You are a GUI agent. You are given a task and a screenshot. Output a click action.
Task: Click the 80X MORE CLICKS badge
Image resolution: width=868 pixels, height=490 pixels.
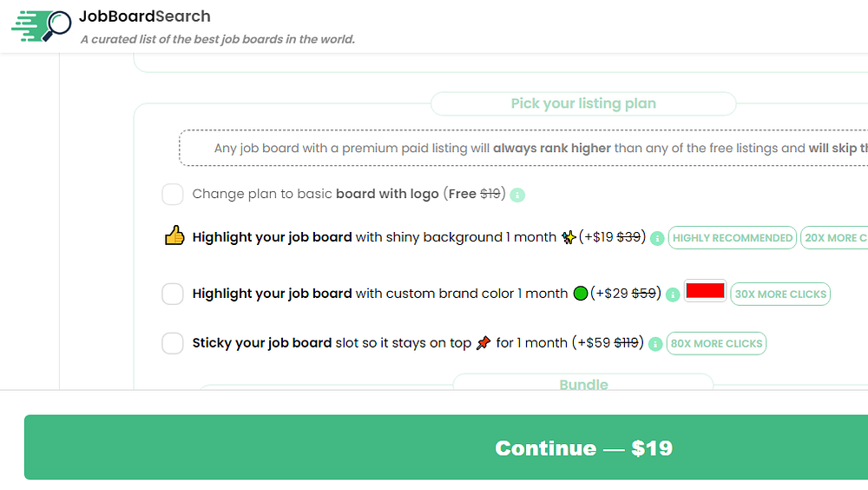[717, 344]
